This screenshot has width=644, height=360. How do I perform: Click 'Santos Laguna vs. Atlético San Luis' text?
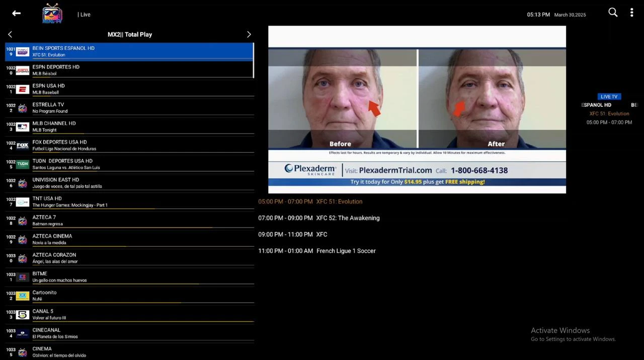point(66,168)
